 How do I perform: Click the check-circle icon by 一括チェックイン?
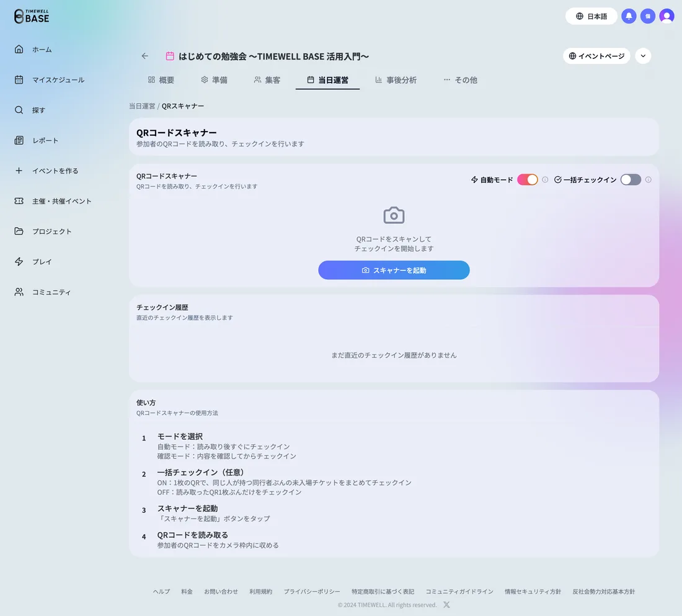(557, 179)
